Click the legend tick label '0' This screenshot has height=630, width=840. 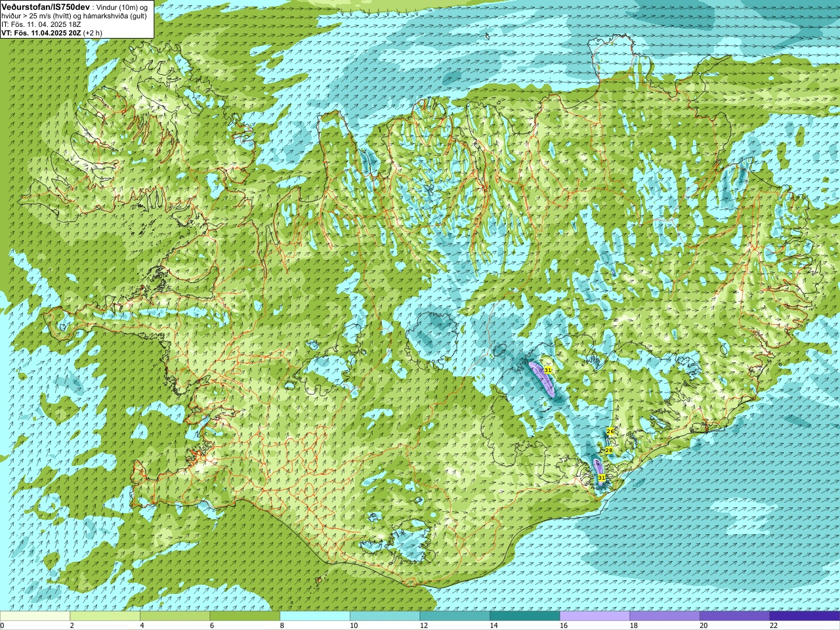3,625
